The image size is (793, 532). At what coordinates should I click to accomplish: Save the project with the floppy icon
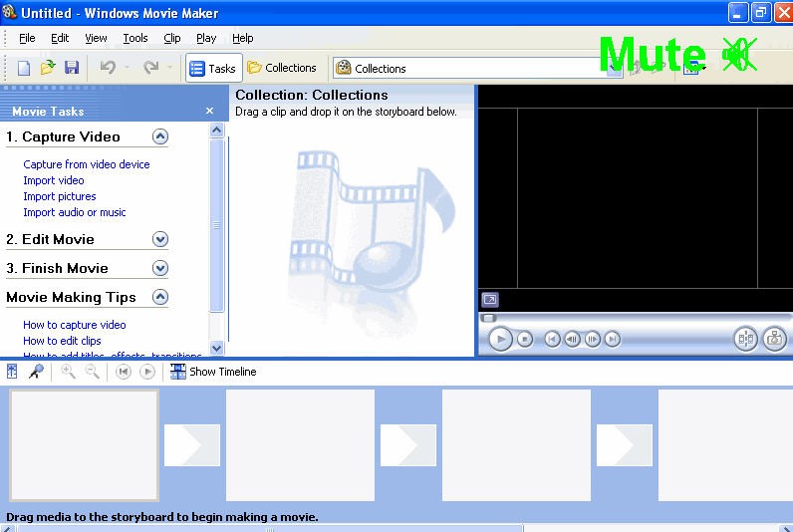pyautogui.click(x=72, y=68)
